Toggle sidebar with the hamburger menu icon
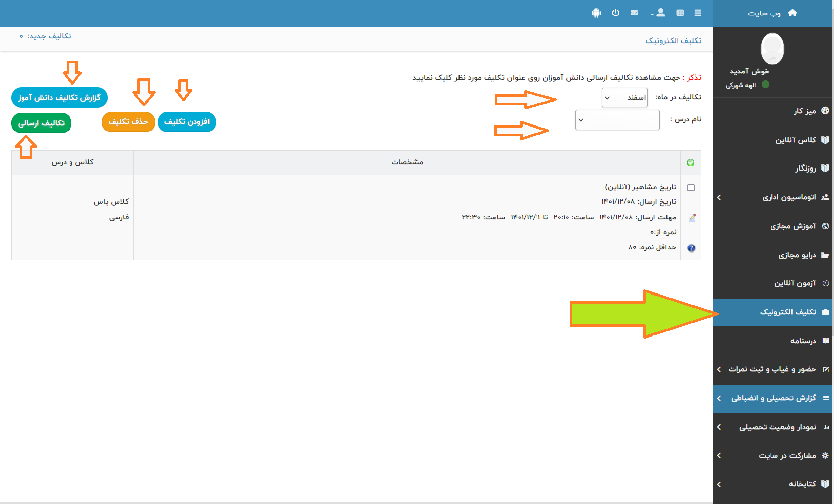The image size is (834, 504). click(698, 13)
